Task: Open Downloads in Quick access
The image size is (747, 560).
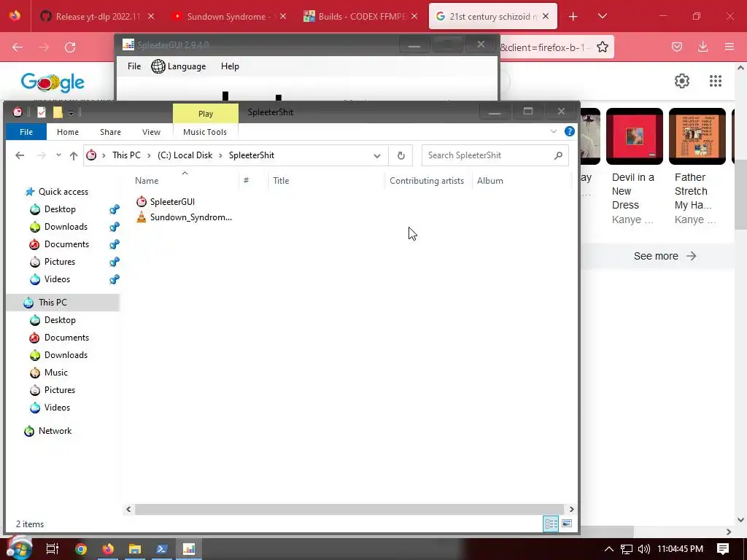Action: pyautogui.click(x=66, y=227)
